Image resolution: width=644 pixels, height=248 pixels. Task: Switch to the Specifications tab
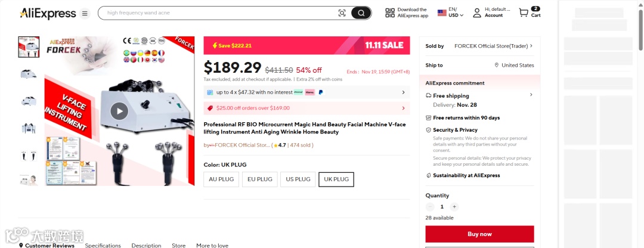103,245
